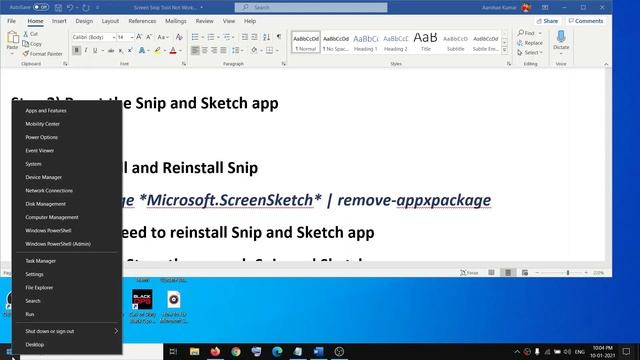
Task: Switch to the Layout tab
Action: click(x=110, y=21)
